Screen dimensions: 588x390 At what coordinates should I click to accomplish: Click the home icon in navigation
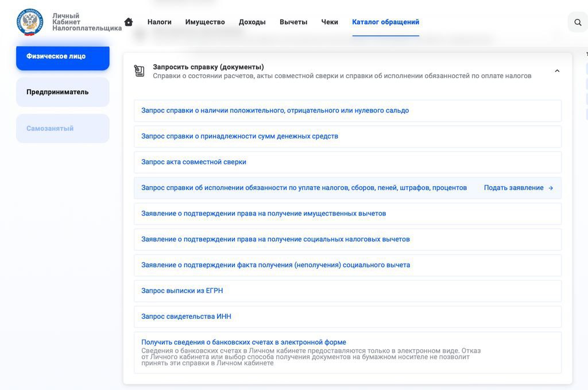pyautogui.click(x=129, y=22)
